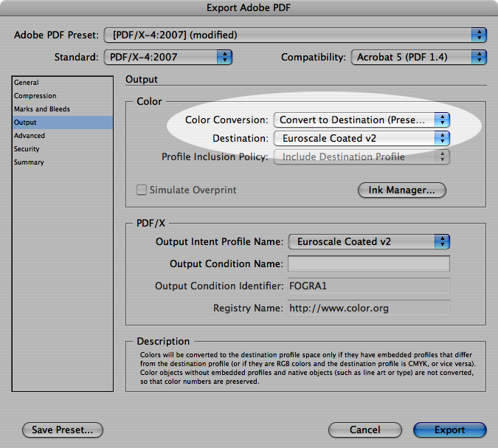This screenshot has height=448, width=498.
Task: Focus the Output Condition Name field
Action: pyautogui.click(x=369, y=263)
